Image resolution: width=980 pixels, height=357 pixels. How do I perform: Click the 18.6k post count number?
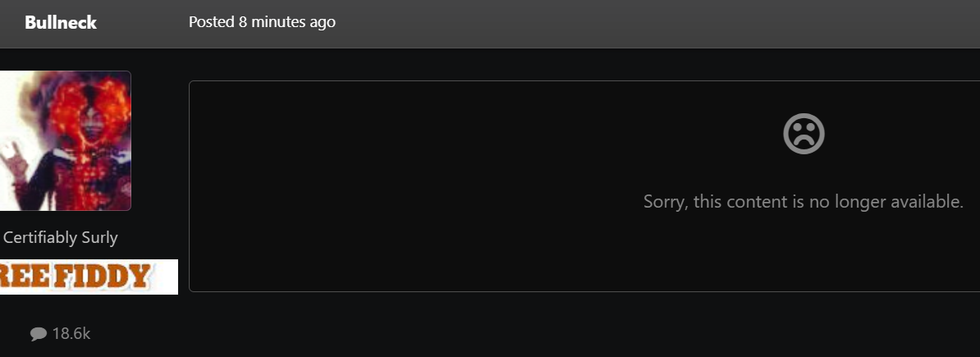click(71, 334)
